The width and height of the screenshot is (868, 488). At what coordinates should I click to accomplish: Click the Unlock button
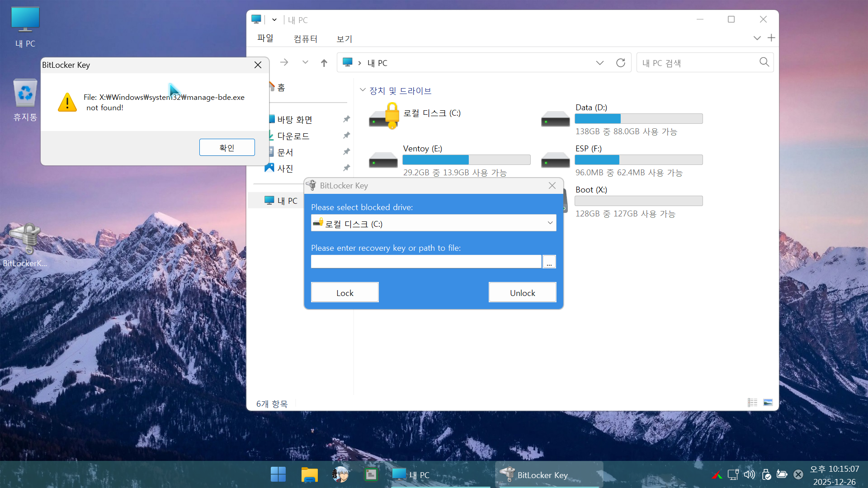tap(522, 292)
